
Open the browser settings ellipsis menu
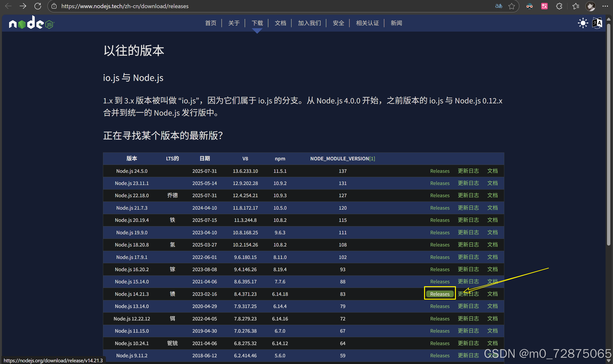[605, 6]
